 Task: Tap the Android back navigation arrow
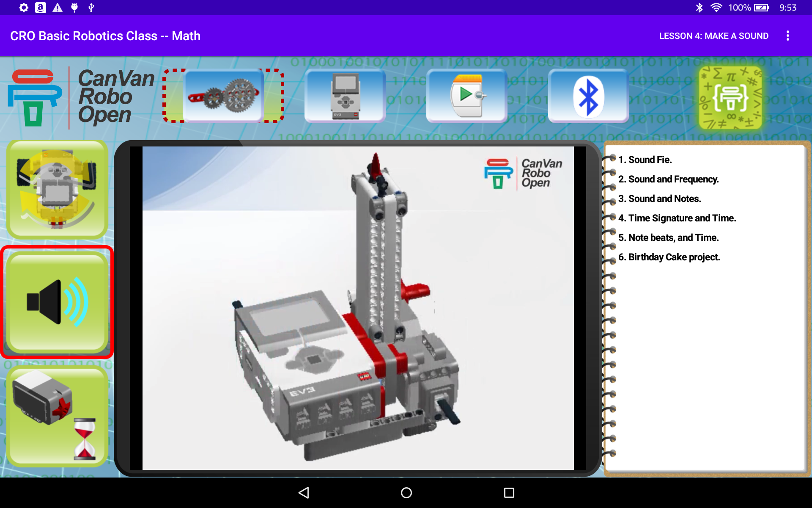[304, 492]
